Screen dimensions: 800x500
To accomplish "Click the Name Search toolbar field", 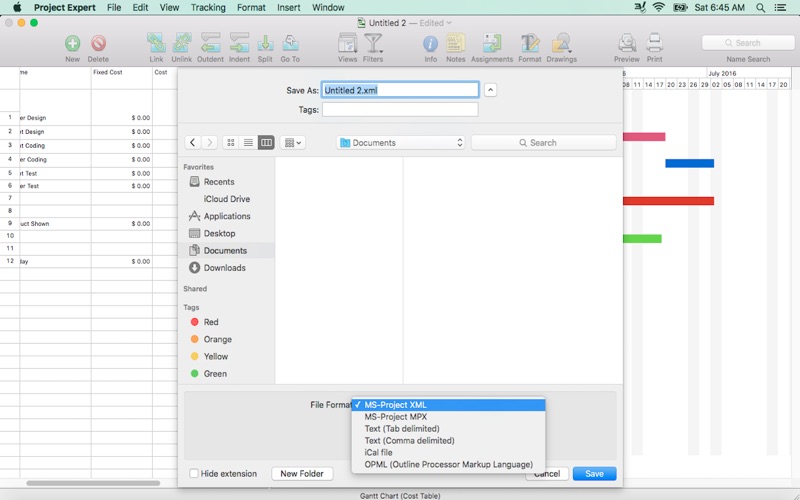I will coord(748,43).
